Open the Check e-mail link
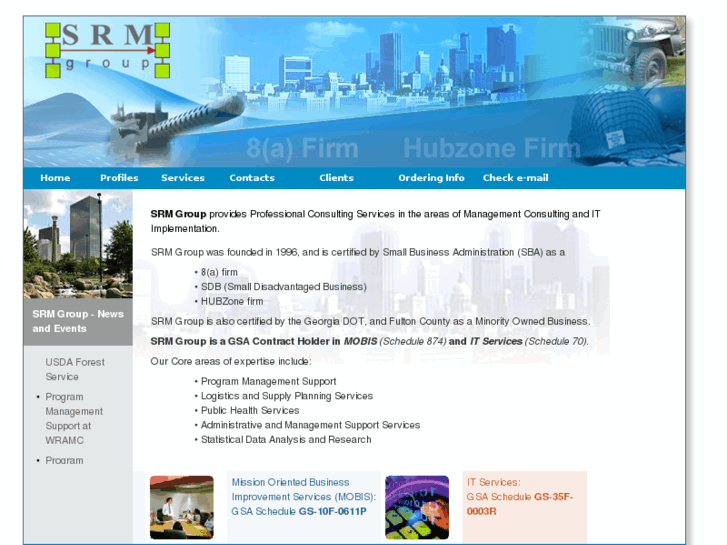The image size is (727, 545). click(515, 178)
